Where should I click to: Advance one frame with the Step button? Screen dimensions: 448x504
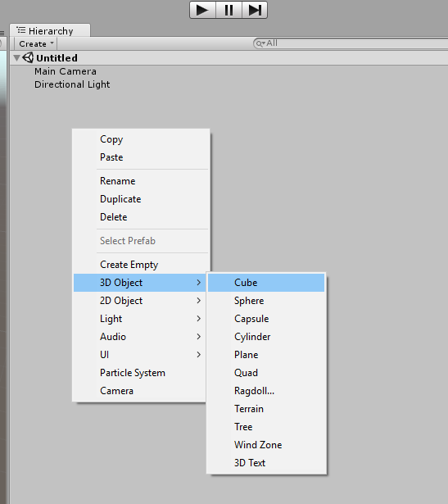click(255, 10)
